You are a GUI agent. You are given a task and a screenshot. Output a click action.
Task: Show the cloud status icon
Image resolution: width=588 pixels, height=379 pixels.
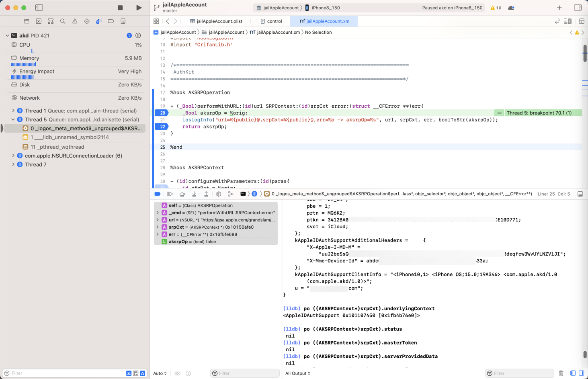(511, 8)
